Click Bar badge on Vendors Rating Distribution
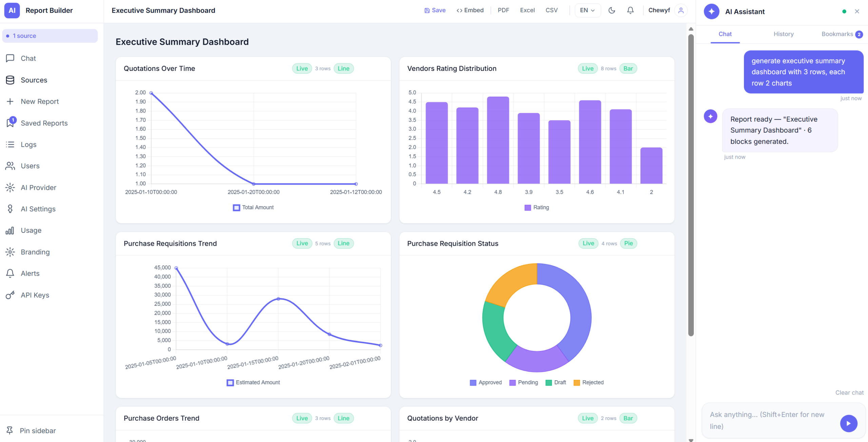 click(x=628, y=68)
